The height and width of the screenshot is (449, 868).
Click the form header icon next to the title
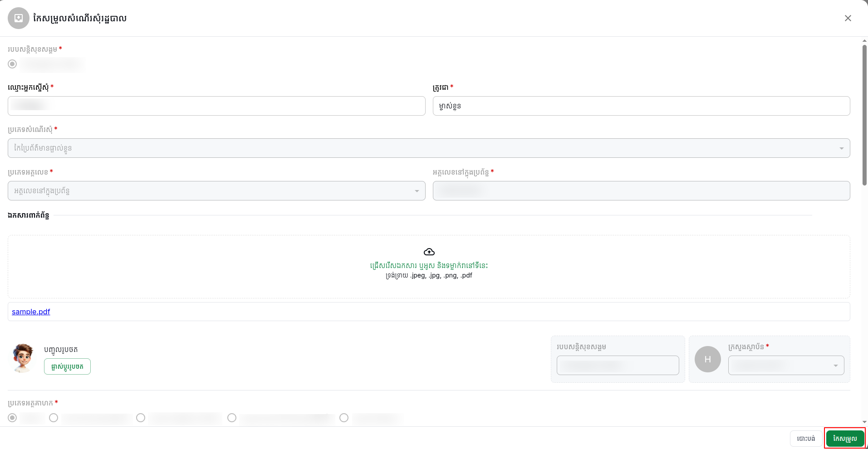(x=19, y=18)
